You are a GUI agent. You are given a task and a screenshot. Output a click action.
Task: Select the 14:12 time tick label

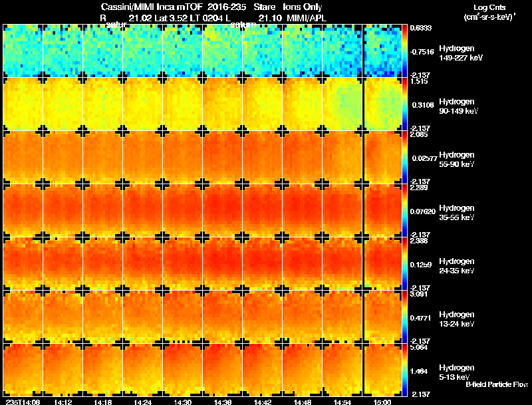click(x=63, y=402)
